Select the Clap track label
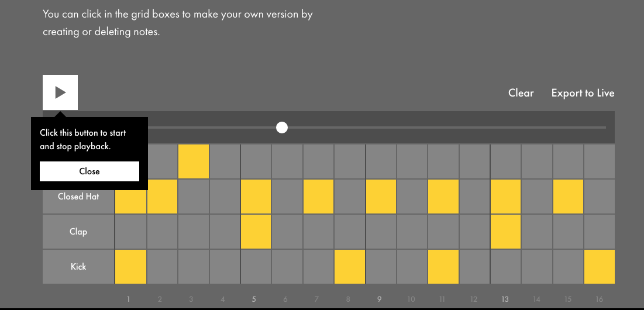This screenshot has height=310, width=644. tap(78, 232)
